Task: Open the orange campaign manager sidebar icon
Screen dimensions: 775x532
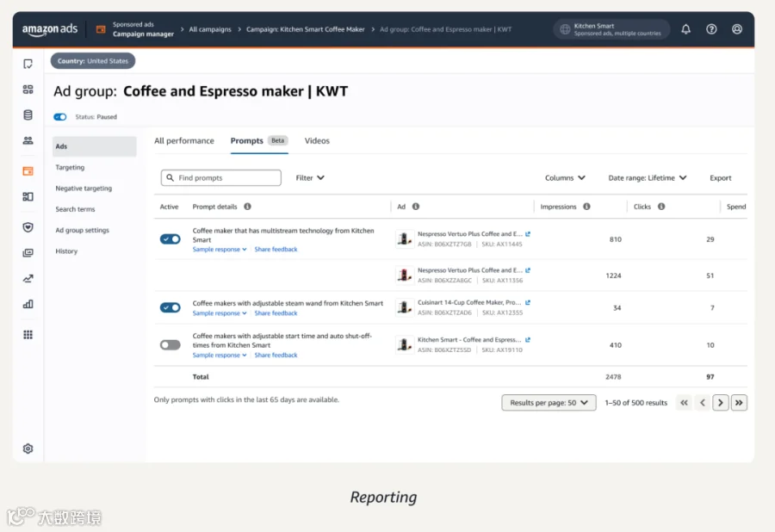Action: pos(28,171)
